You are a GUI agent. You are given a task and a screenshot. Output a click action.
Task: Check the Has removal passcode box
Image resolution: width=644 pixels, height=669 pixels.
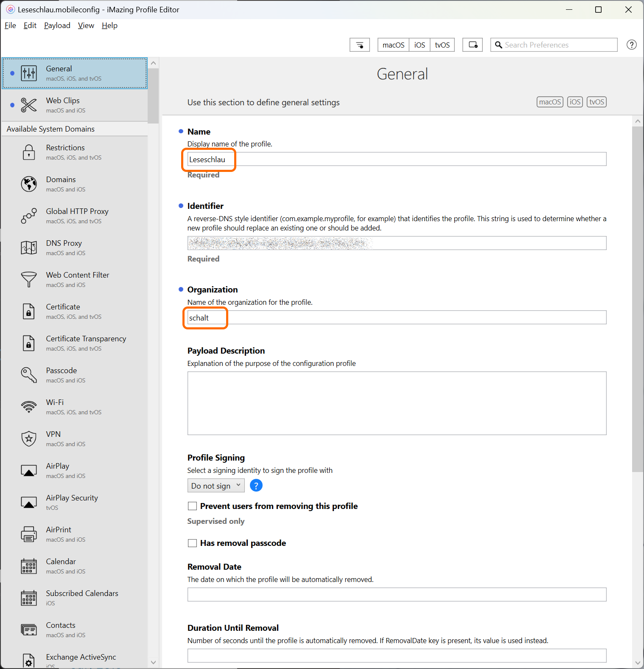coord(193,543)
